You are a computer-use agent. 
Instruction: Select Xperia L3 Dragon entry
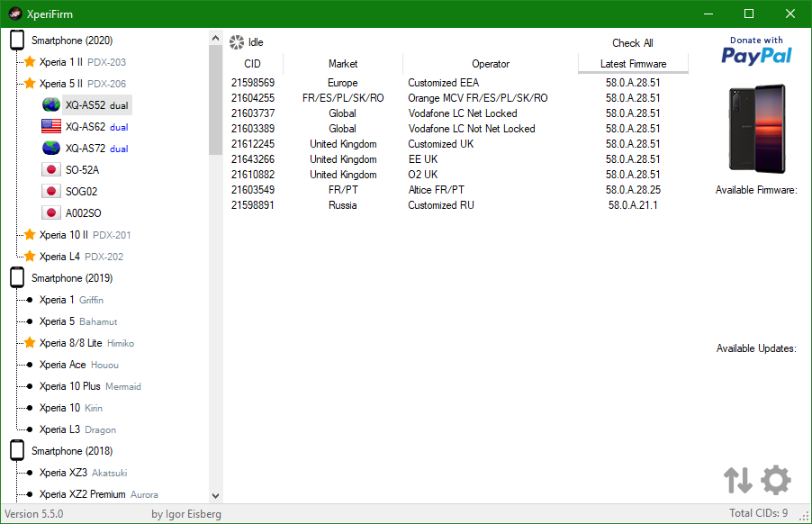pos(77,429)
